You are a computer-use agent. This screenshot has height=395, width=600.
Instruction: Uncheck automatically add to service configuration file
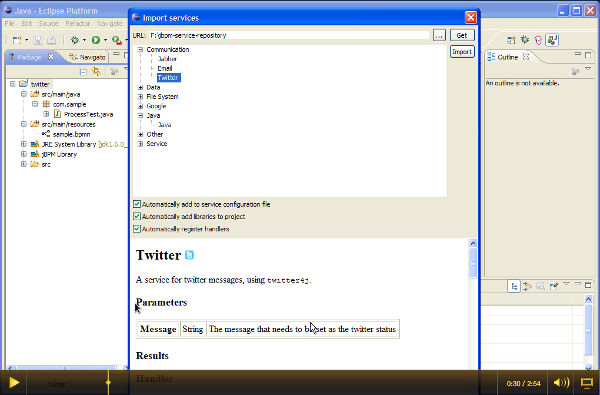click(x=137, y=204)
